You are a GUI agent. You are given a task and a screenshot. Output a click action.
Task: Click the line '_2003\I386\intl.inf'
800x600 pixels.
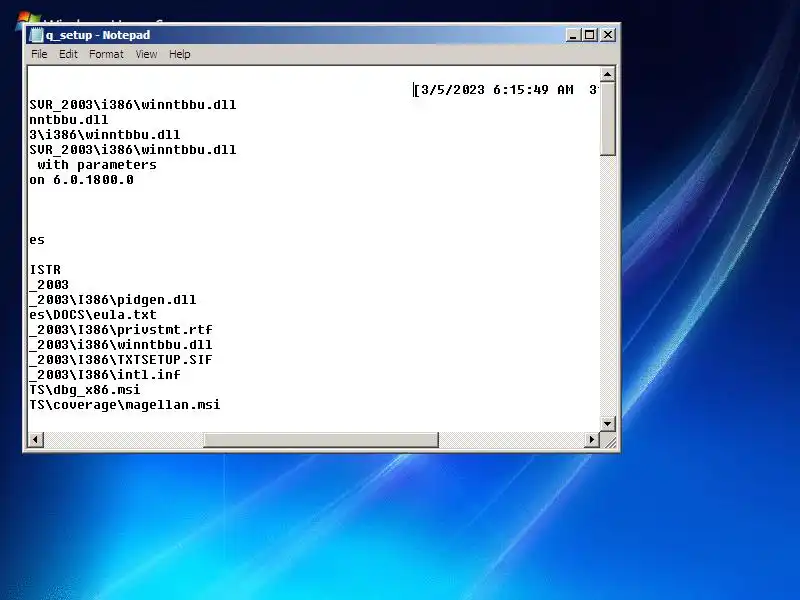tap(105, 374)
